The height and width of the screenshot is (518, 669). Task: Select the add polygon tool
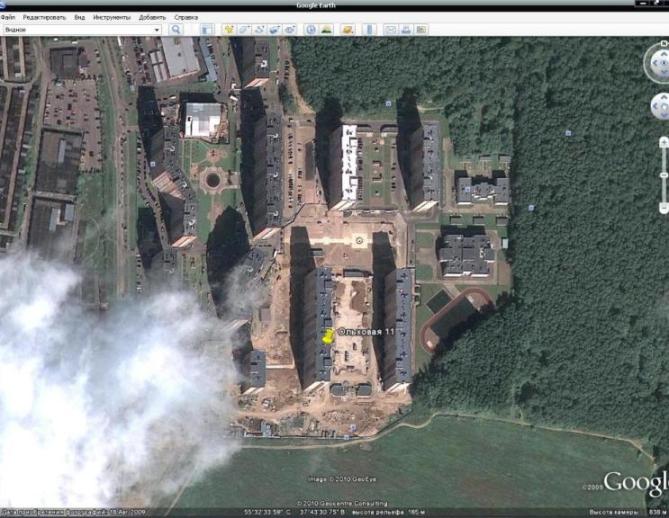pyautogui.click(x=243, y=30)
